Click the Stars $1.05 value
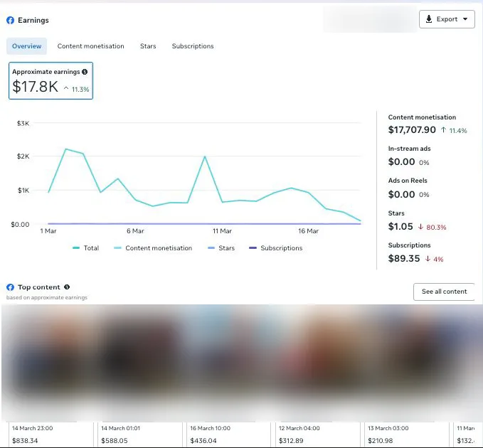This screenshot has height=448, width=483. point(400,227)
